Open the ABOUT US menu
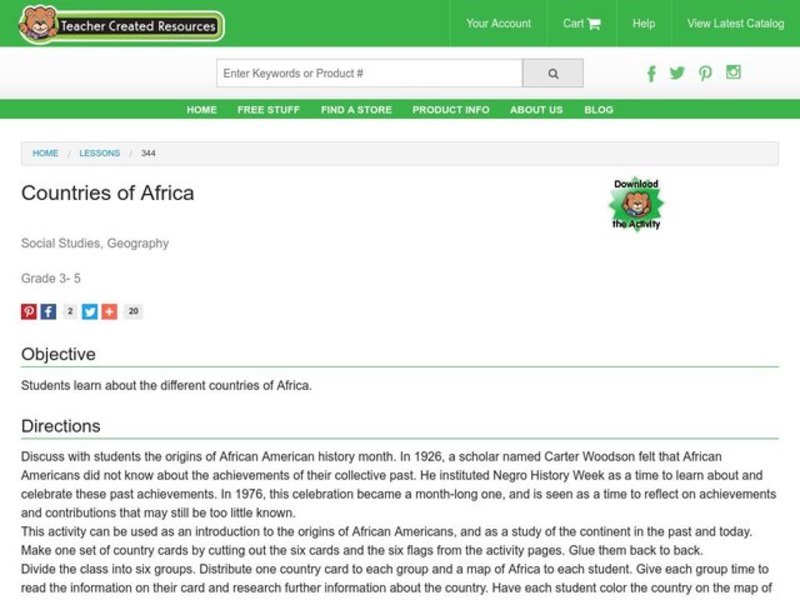Image resolution: width=800 pixels, height=600 pixels. [535, 110]
